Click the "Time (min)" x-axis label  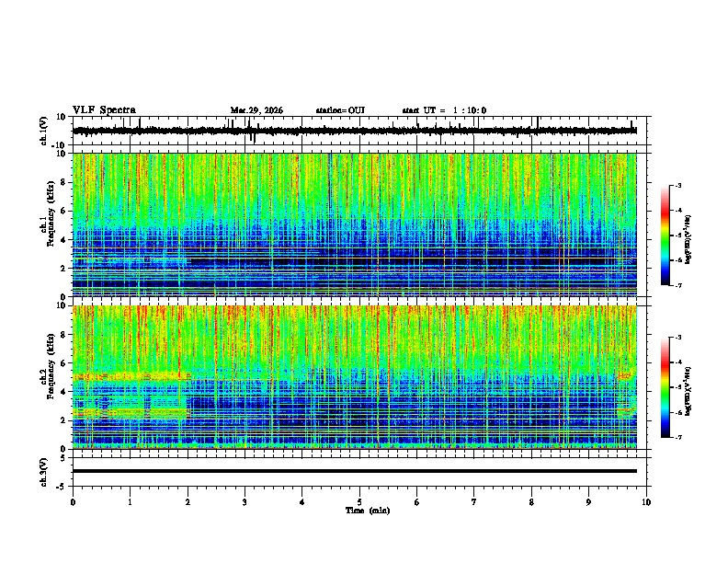pos(368,511)
